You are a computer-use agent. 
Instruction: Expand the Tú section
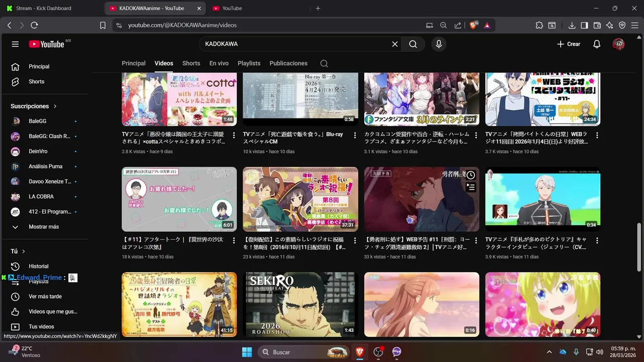18,251
